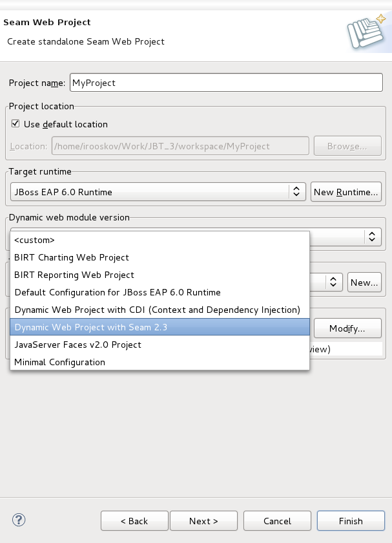Expand the Dynamic web module version dropdown
This screenshot has width=392, height=543.
coord(373,237)
